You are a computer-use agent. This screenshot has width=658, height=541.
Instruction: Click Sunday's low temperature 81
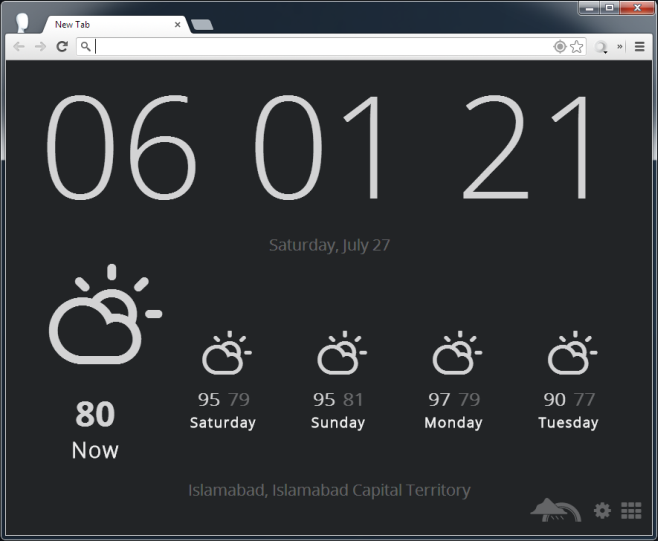[353, 400]
